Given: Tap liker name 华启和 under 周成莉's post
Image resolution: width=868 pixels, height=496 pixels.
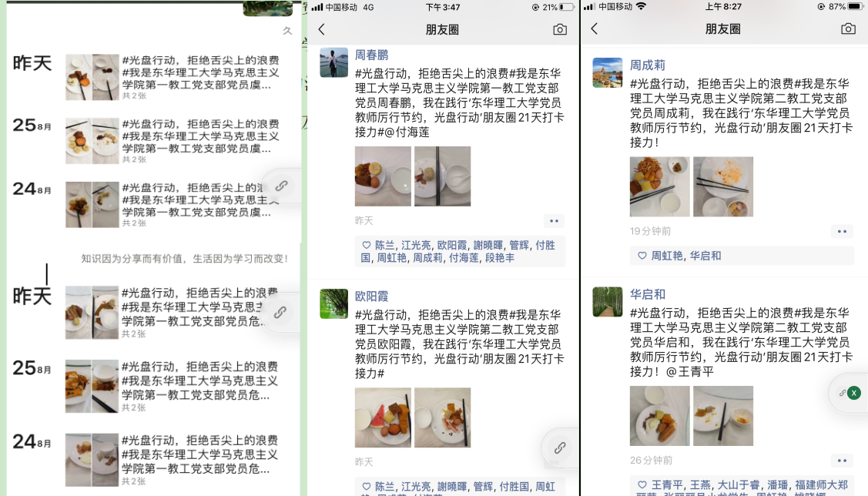Looking at the screenshot, I should coord(705,256).
